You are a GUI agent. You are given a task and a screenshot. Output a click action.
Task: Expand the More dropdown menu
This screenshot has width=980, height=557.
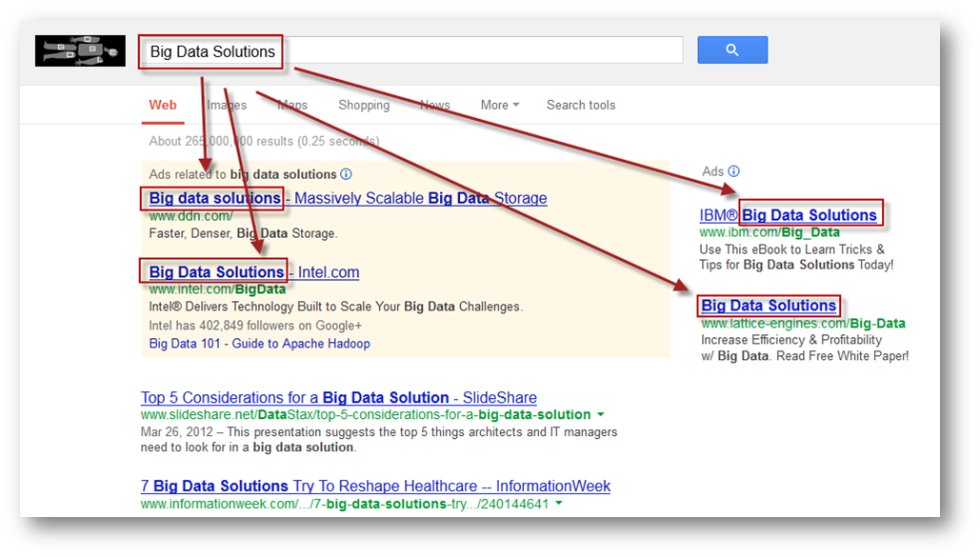(500, 105)
